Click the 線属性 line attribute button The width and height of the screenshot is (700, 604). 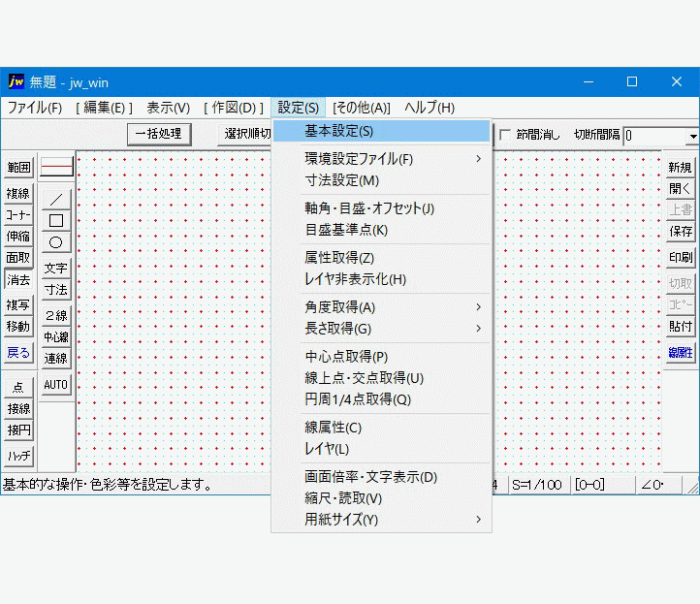tap(681, 353)
